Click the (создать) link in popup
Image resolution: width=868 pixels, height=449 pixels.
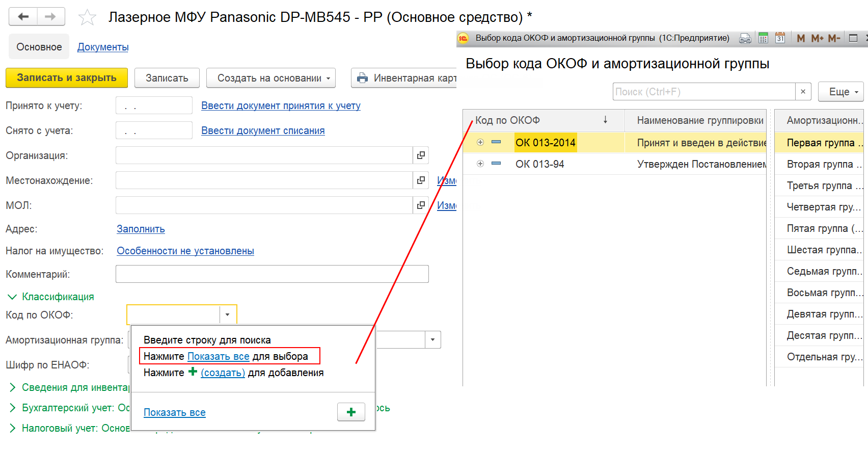[223, 373]
